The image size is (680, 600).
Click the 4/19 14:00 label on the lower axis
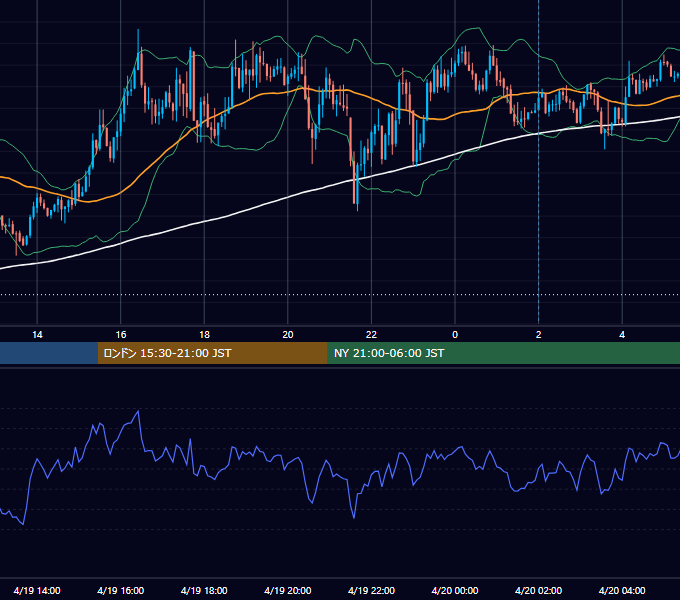coord(37,590)
